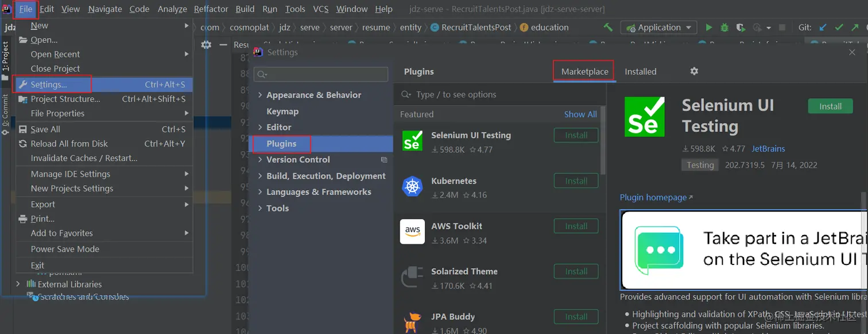
Task: Click the Selenium survey banner image
Action: 743,249
